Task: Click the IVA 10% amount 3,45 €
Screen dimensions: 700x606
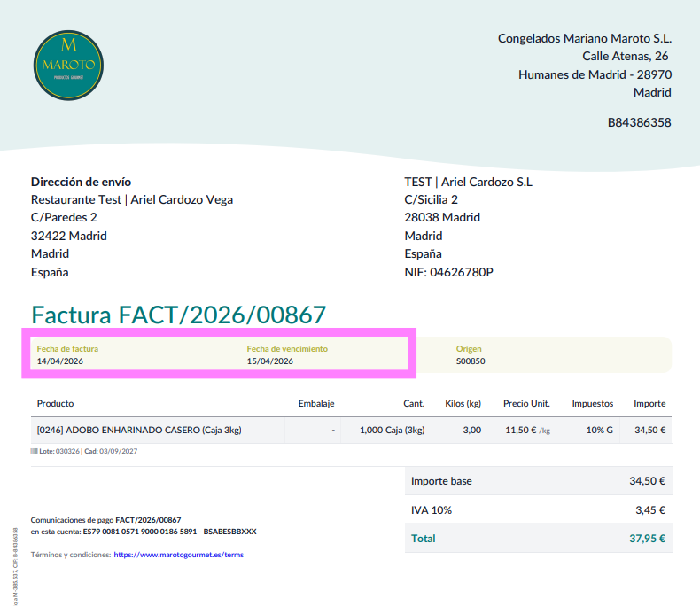Action: (x=650, y=509)
